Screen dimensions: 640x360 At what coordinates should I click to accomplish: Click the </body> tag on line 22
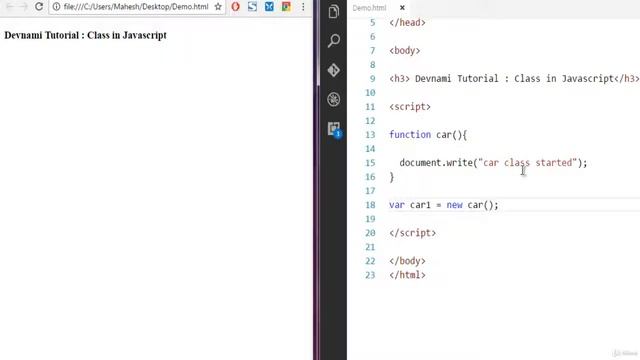(407, 261)
